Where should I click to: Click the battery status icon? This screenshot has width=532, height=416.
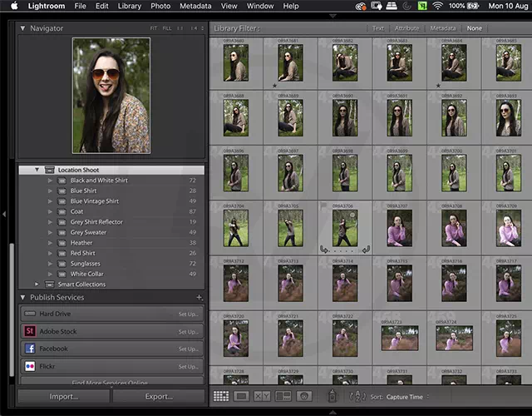click(x=472, y=6)
